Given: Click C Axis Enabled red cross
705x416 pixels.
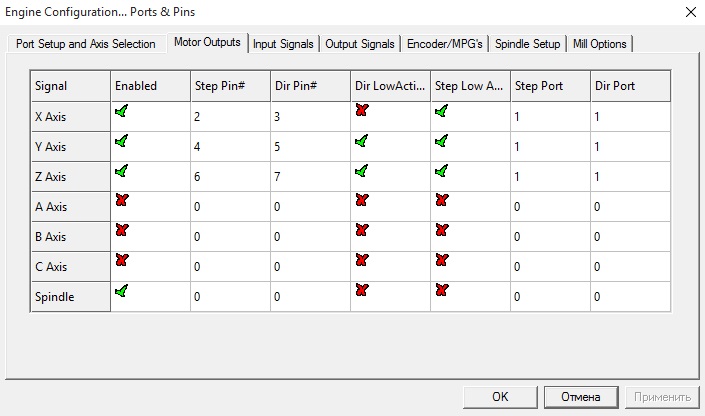Looking at the screenshot, I should coord(122,261).
